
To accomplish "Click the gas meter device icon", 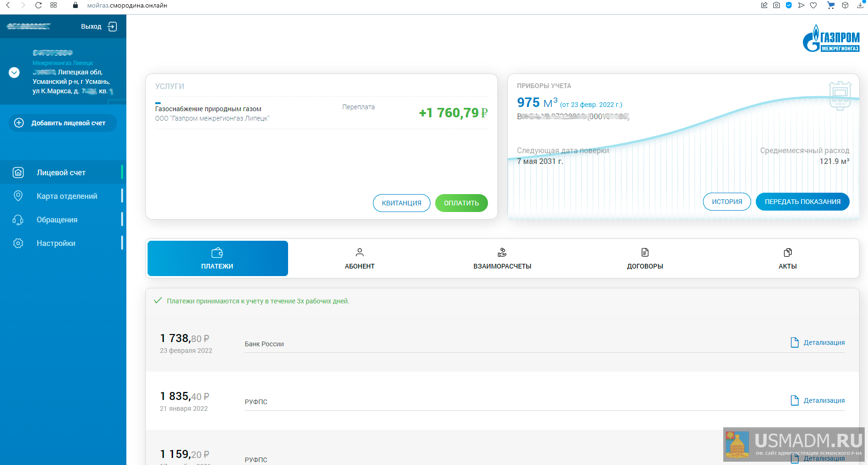I will [840, 96].
